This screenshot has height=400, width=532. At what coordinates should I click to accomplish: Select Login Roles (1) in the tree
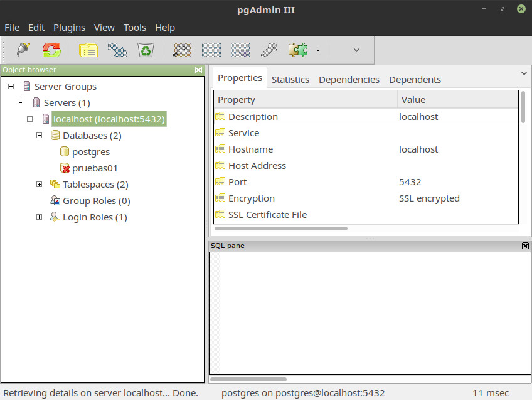pos(95,217)
